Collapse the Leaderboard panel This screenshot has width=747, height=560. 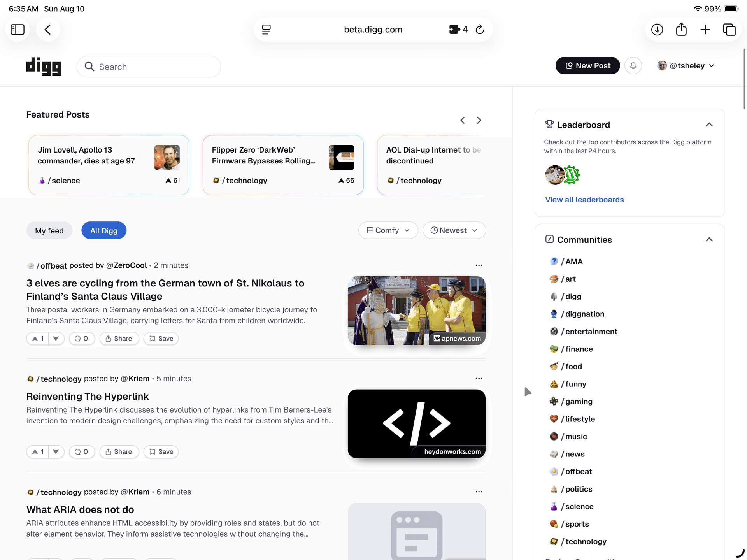coord(709,125)
